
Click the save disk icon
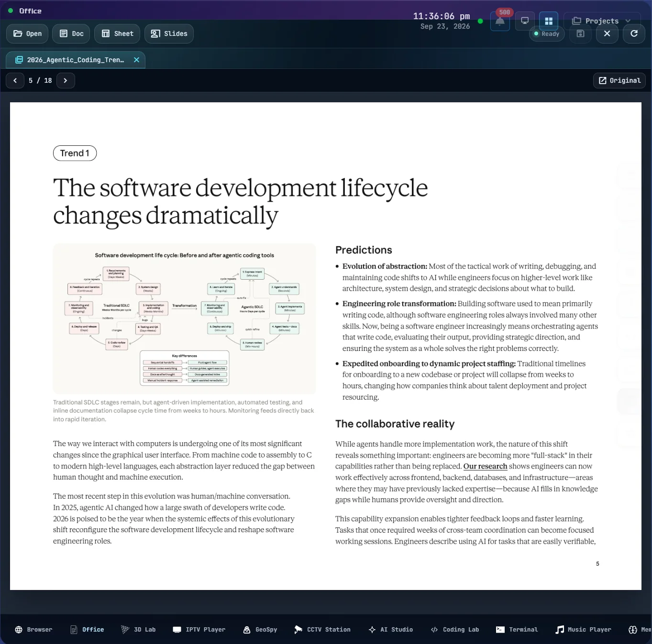point(580,33)
